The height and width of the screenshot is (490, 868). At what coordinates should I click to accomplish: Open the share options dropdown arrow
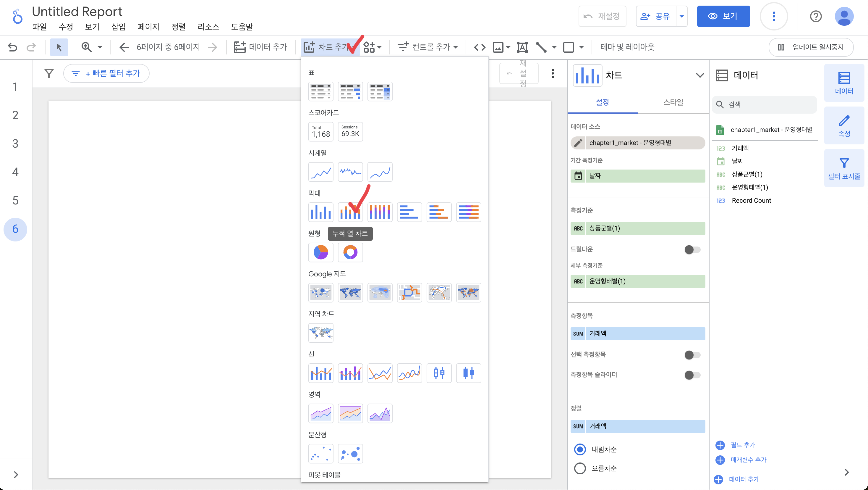point(681,16)
